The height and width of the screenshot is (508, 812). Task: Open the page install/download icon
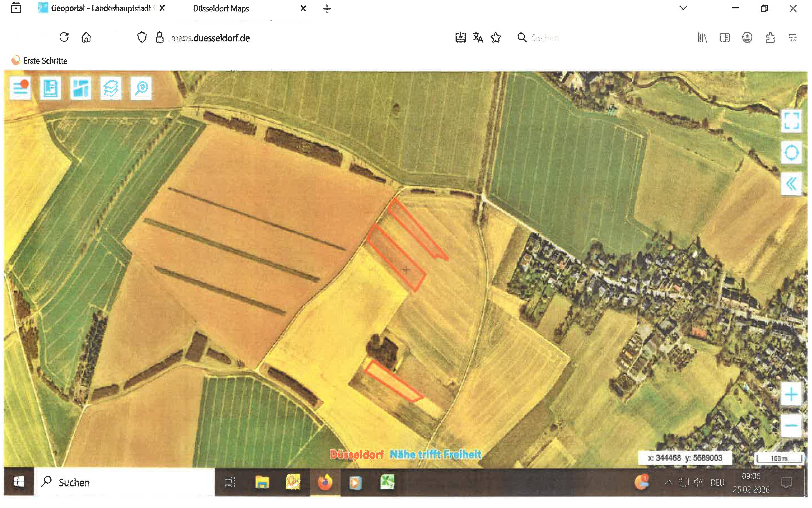click(460, 37)
